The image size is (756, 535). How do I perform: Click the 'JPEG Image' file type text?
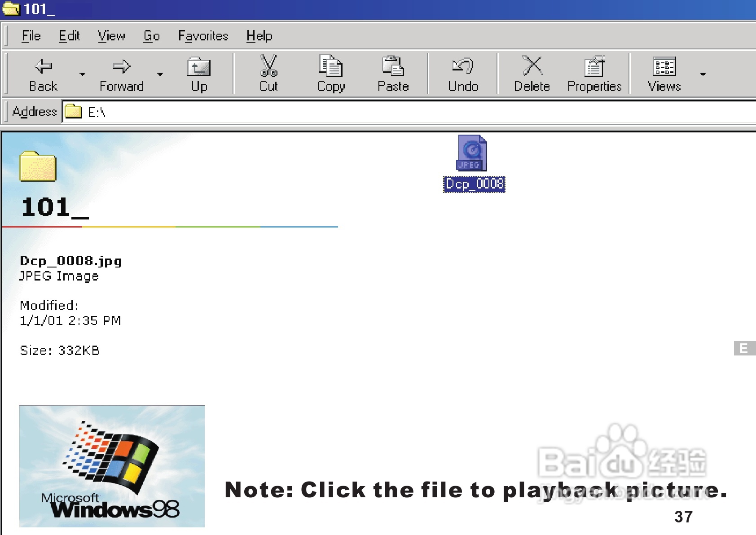59,276
